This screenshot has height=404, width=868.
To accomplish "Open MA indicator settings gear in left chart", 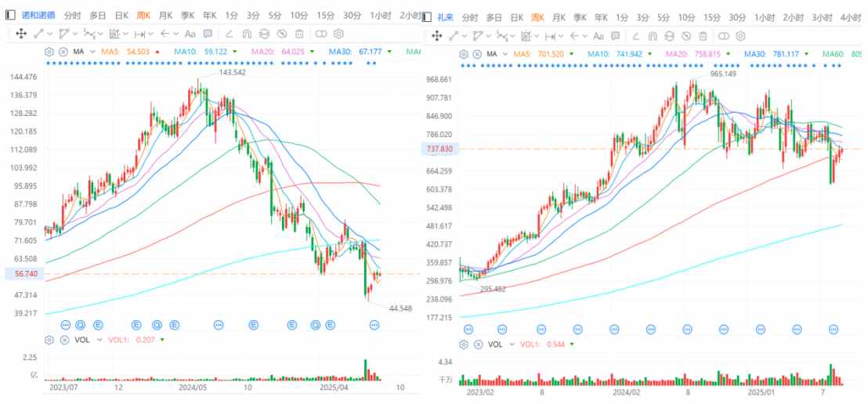I will point(49,52).
